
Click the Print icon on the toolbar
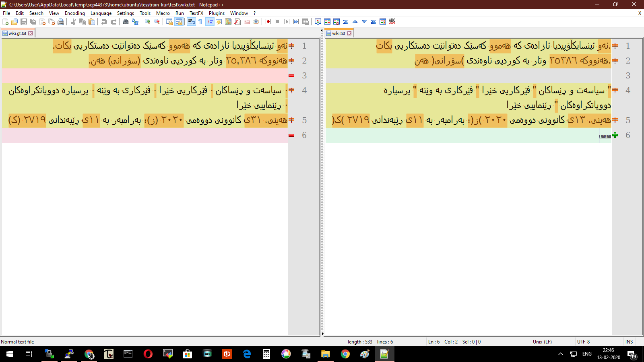click(x=60, y=22)
